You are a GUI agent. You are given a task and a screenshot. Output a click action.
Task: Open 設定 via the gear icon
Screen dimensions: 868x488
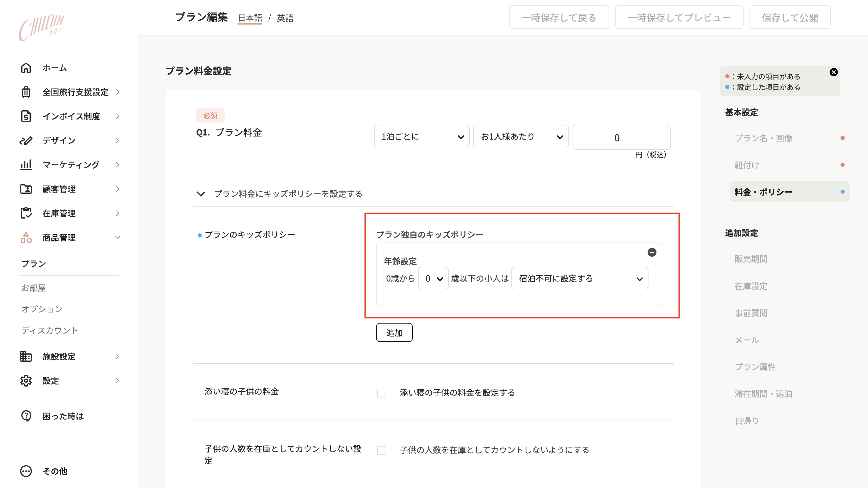pos(26,380)
